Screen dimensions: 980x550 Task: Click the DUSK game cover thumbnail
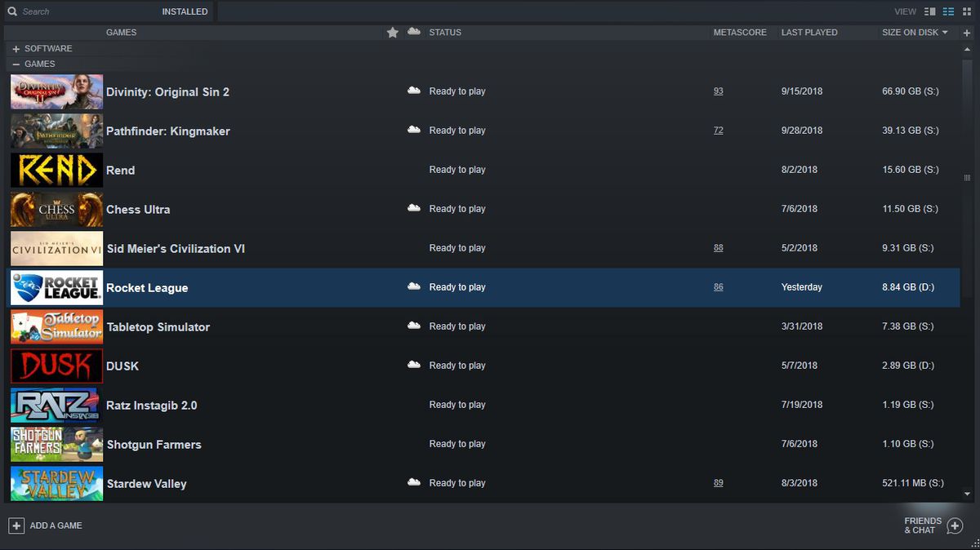(56, 366)
